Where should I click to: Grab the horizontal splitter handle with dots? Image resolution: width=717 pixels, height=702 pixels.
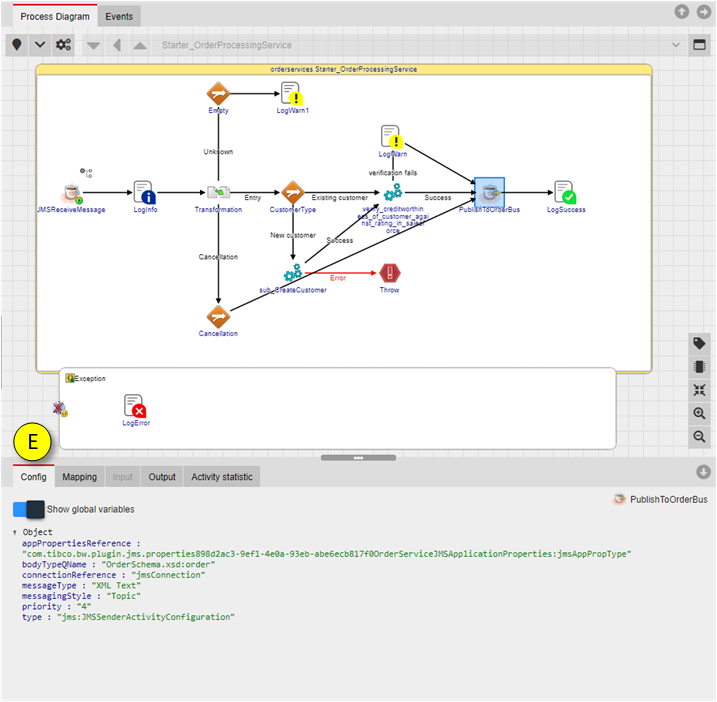click(x=358, y=458)
